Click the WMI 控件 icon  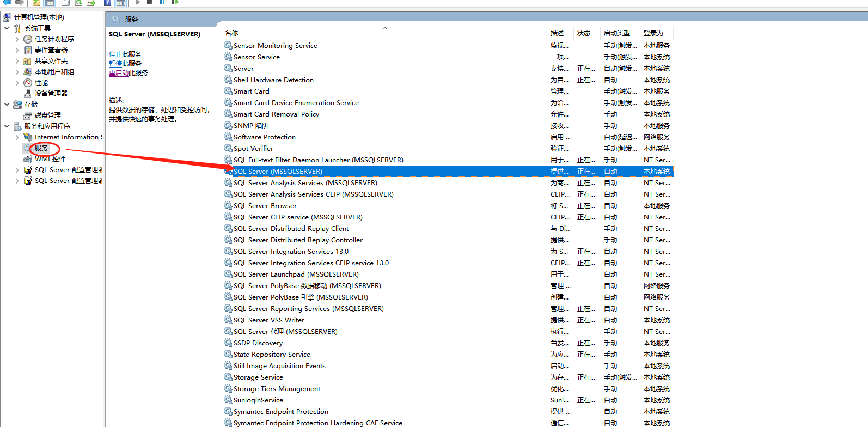(28, 159)
